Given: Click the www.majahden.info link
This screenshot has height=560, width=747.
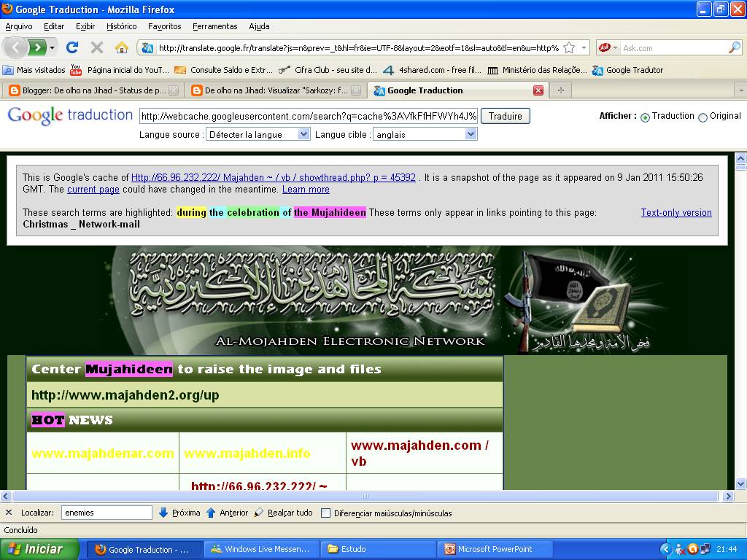Looking at the screenshot, I should point(247,453).
